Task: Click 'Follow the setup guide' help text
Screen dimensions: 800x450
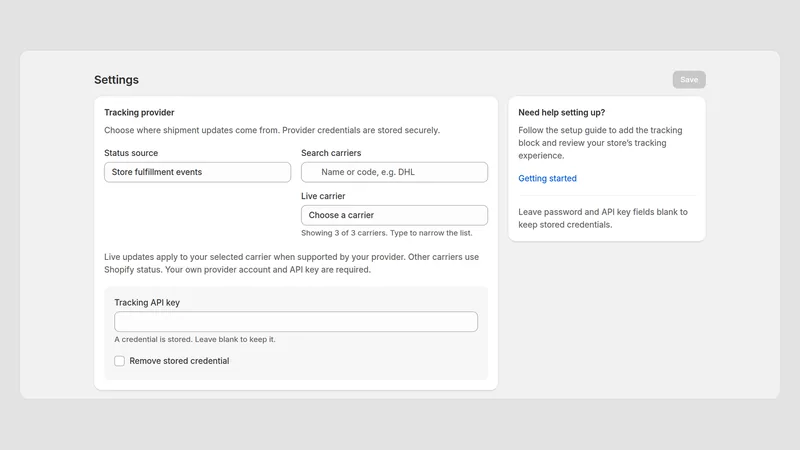Action: click(600, 143)
